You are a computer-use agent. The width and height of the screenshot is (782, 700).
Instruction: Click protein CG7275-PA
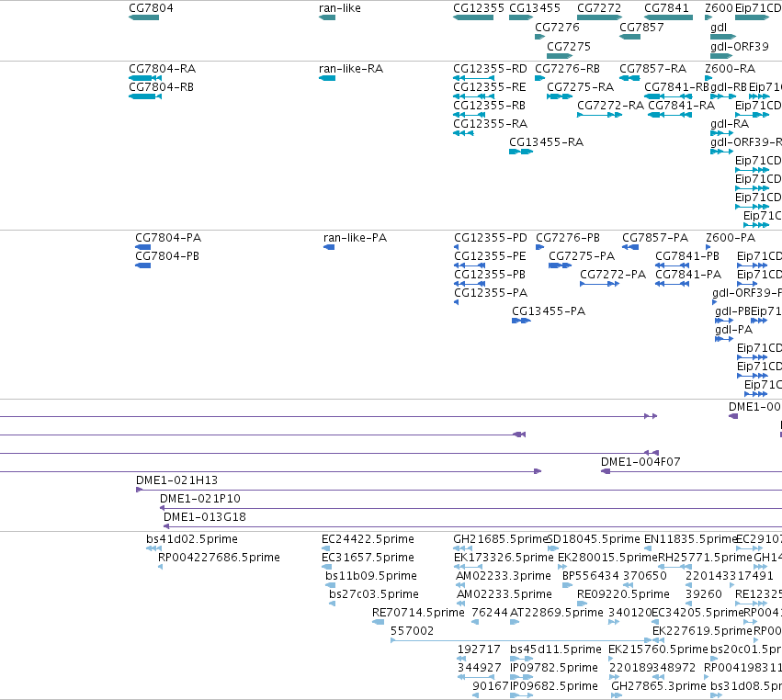click(582, 256)
